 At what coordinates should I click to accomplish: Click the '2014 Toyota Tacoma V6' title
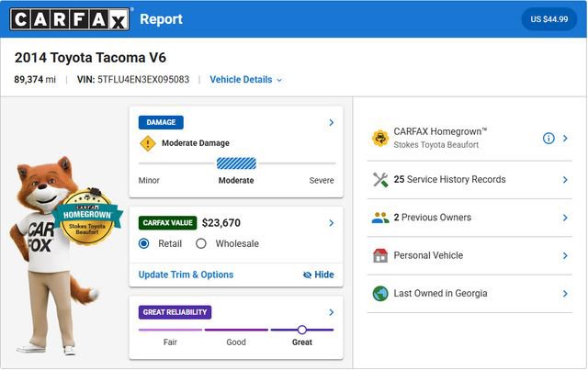coord(90,58)
